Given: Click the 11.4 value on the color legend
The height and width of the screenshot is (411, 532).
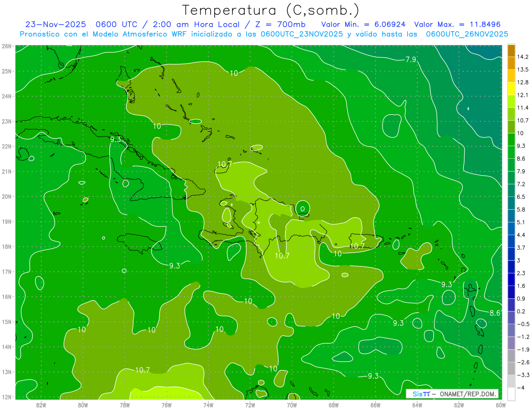Looking at the screenshot, I should [x=523, y=108].
